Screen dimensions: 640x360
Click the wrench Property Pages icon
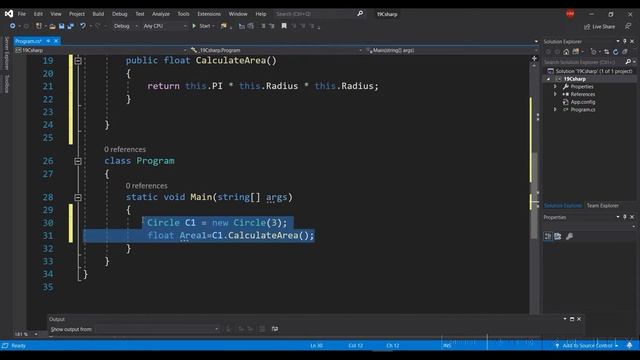(x=569, y=236)
